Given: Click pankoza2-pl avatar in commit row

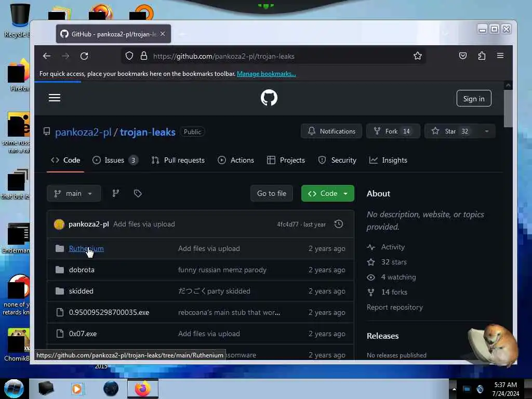Looking at the screenshot, I should [59, 224].
